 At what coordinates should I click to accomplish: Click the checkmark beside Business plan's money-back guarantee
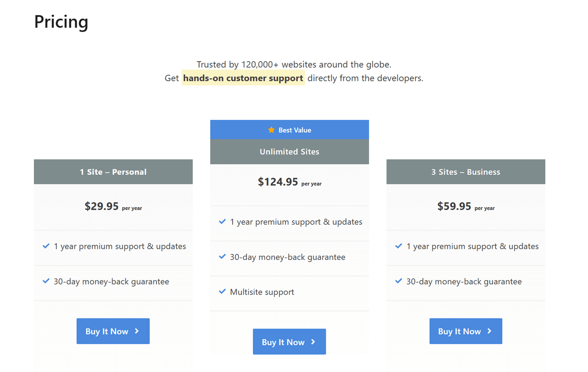tap(399, 281)
